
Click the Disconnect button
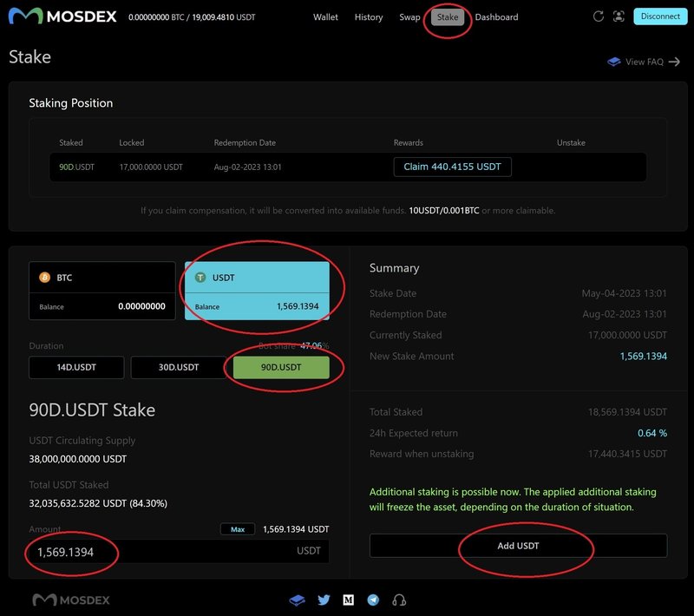pos(660,16)
